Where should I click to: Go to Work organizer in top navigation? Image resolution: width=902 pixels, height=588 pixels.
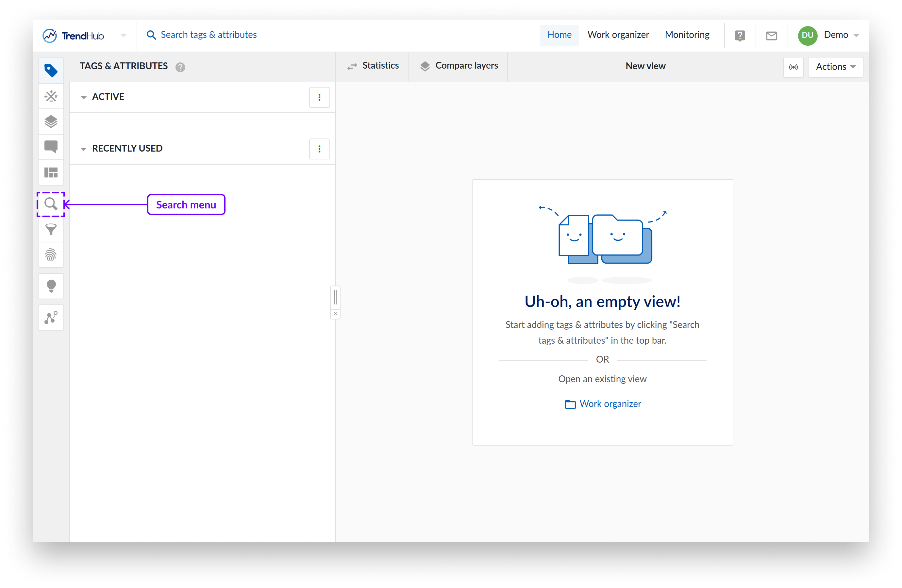(618, 35)
